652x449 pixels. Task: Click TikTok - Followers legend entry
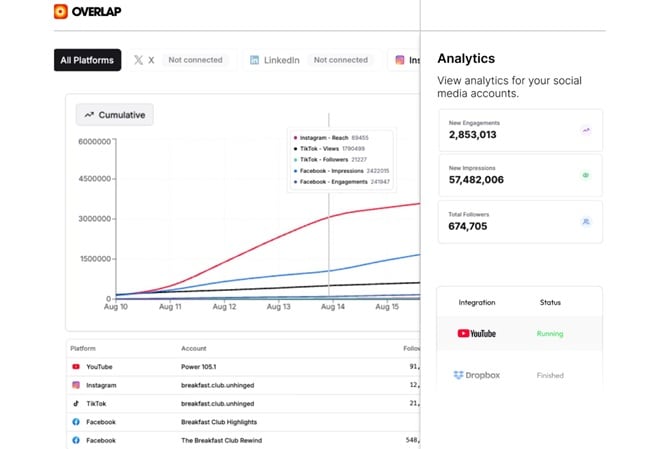click(330, 160)
